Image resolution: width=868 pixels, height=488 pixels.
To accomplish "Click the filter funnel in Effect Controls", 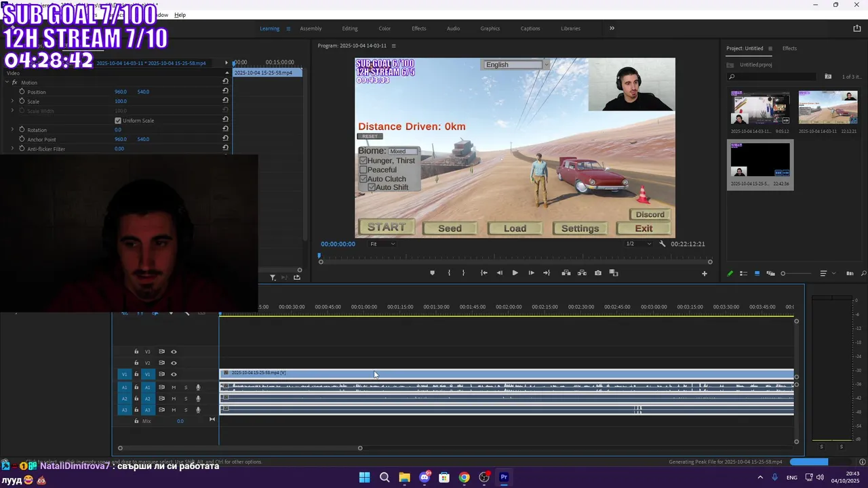I will (x=273, y=277).
